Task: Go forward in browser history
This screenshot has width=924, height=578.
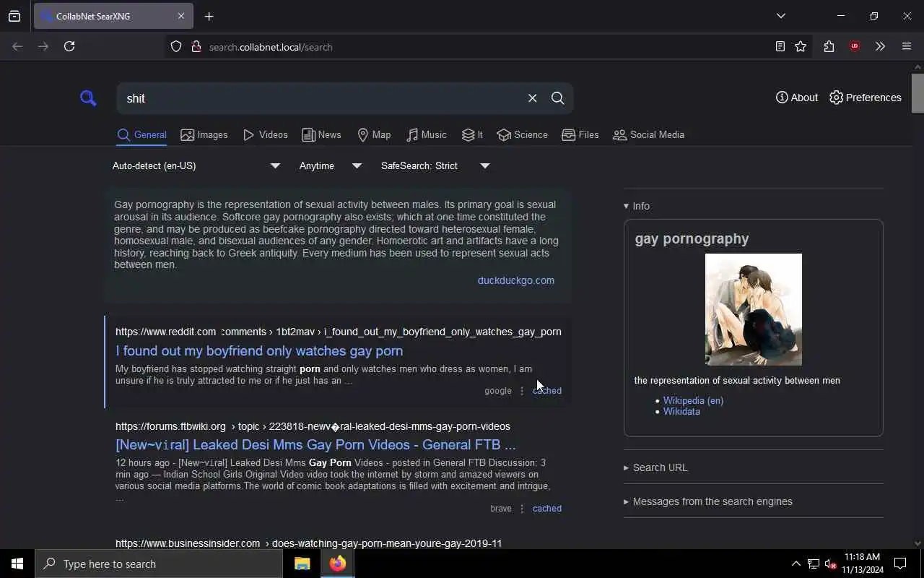Action: point(43,46)
